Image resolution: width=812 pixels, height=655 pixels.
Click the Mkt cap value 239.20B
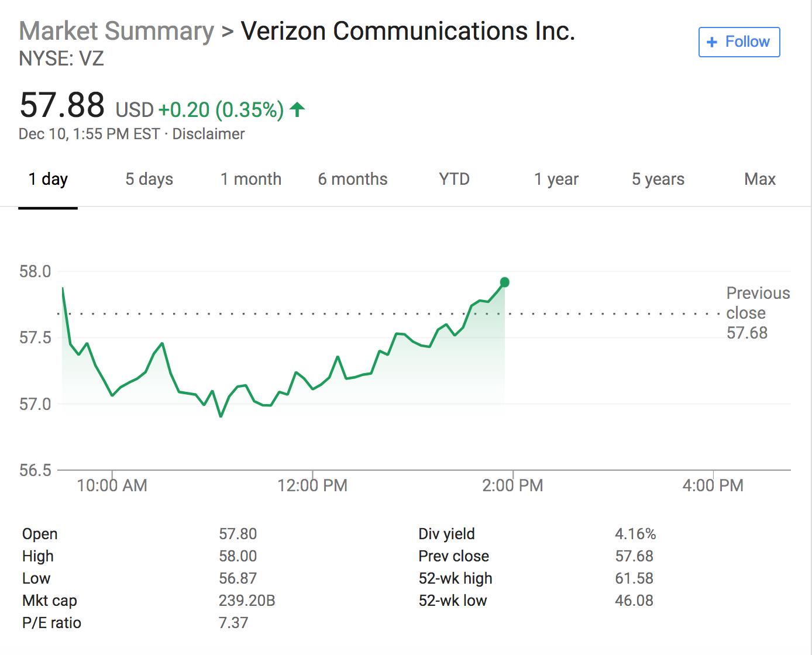point(247,601)
